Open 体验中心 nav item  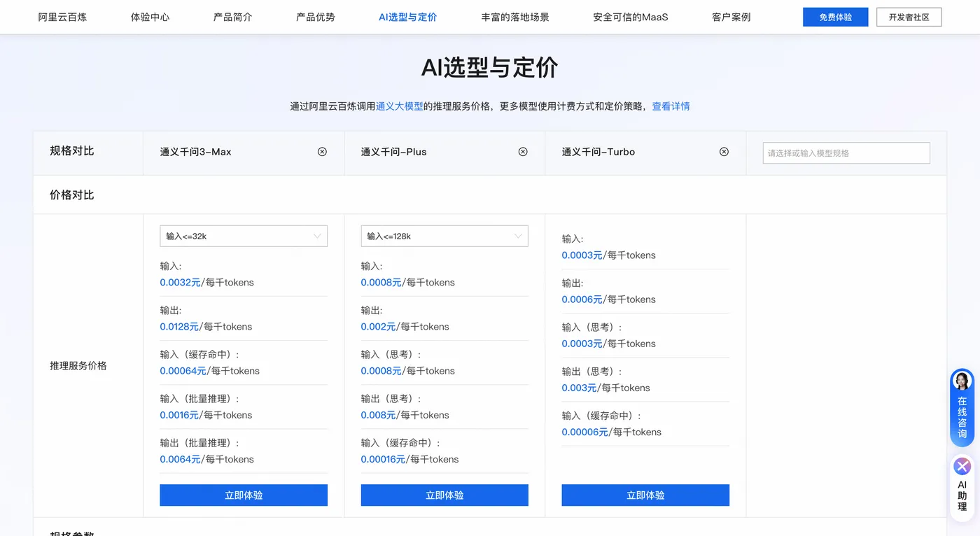point(150,17)
